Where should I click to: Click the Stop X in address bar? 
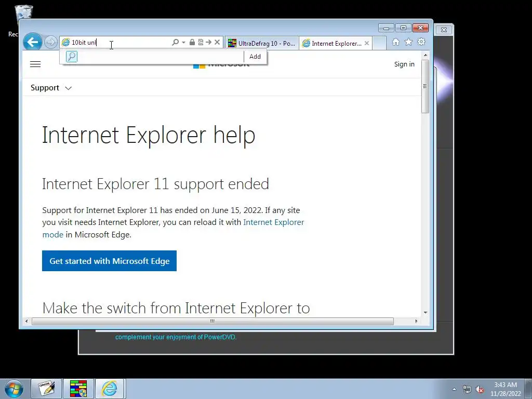point(217,42)
